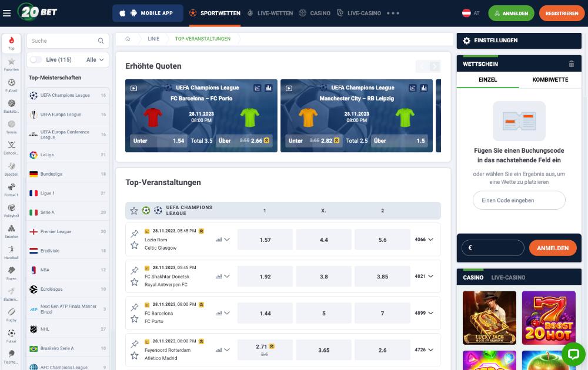Click the Einen Code eingeben field
The image size is (588, 370).
coord(519,200)
